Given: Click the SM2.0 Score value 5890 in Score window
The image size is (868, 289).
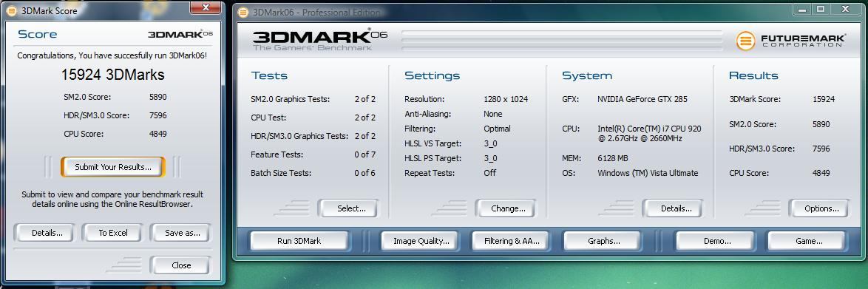Looking at the screenshot, I should coord(157,97).
